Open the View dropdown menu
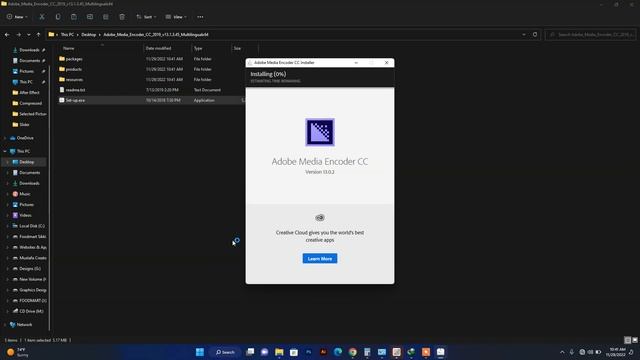640x360 pixels. point(176,17)
